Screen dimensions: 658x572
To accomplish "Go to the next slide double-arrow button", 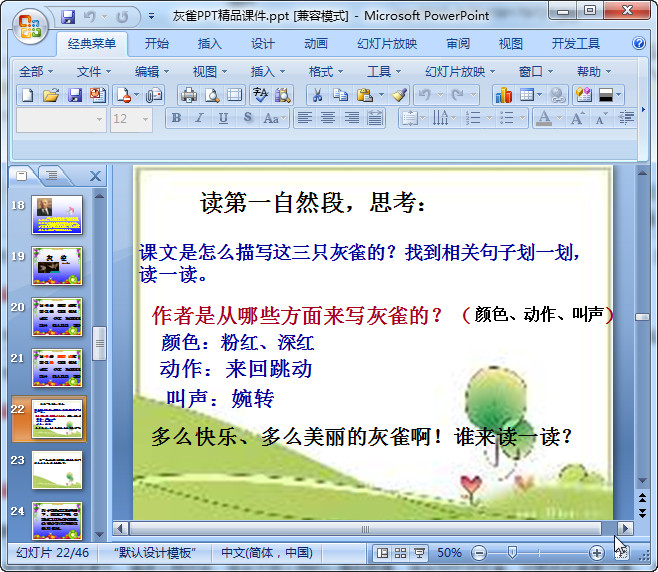I will 642,512.
